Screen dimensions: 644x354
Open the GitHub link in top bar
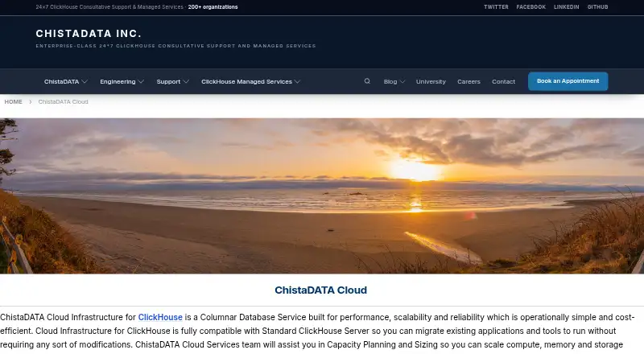point(597,7)
